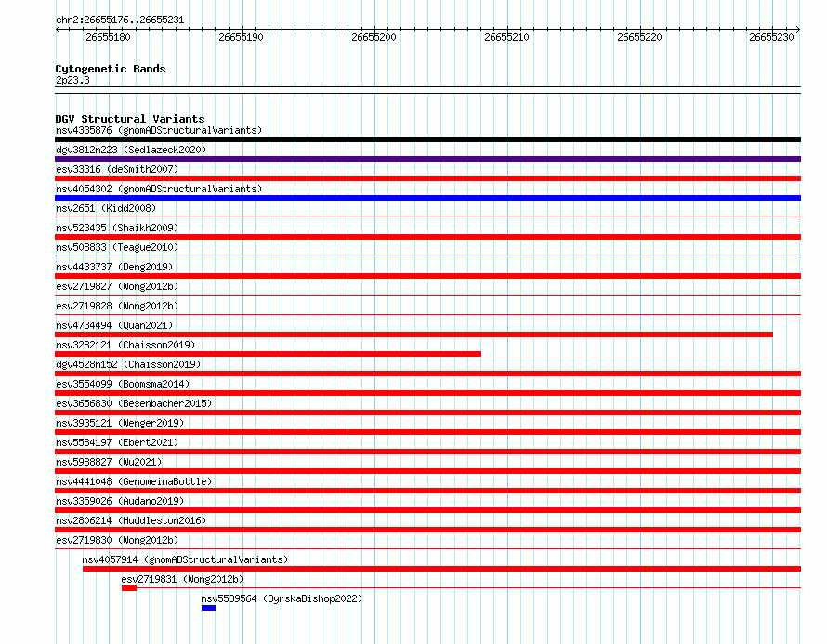Click nsv4054302 gnomADStructuralVariants label
The image size is (827, 644).
(159, 189)
